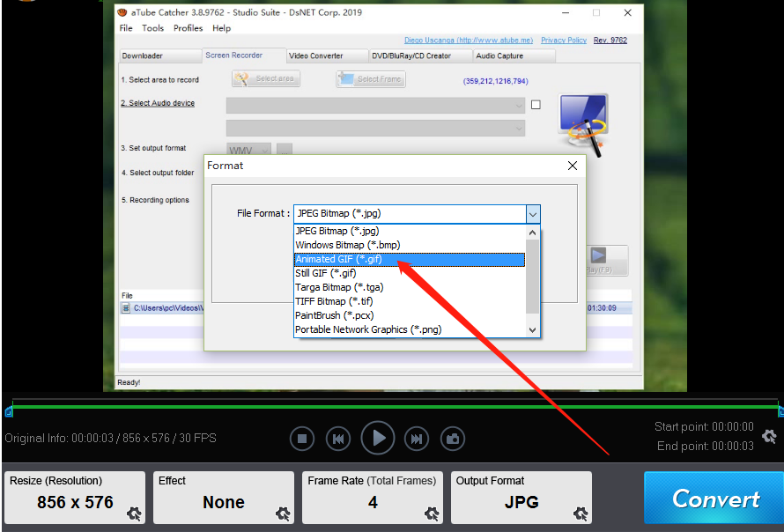
Task: Open the Frame Rate gear settings
Action: (x=432, y=514)
